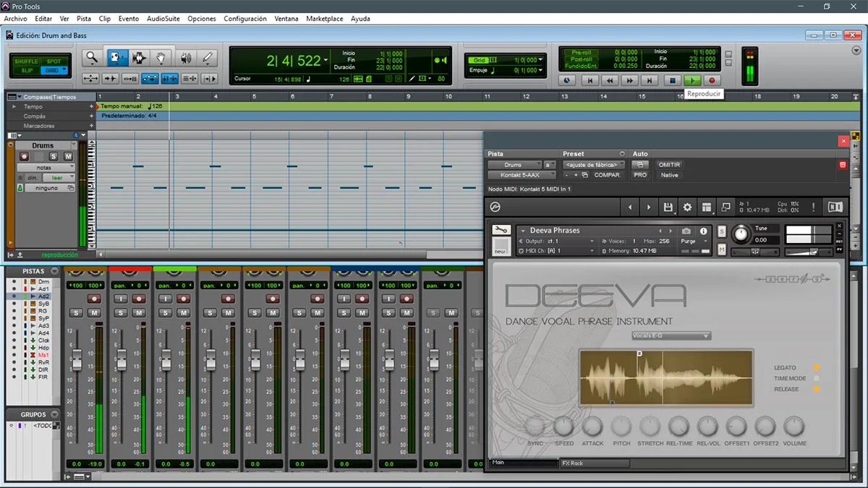Solo the Deeva Phrases instrument in Kontakt

[722, 231]
